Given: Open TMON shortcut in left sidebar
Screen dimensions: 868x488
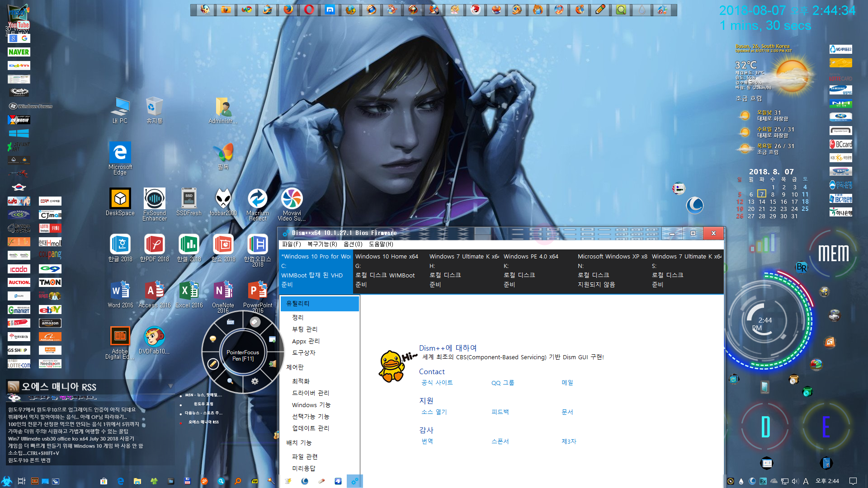Looking at the screenshot, I should tap(50, 282).
